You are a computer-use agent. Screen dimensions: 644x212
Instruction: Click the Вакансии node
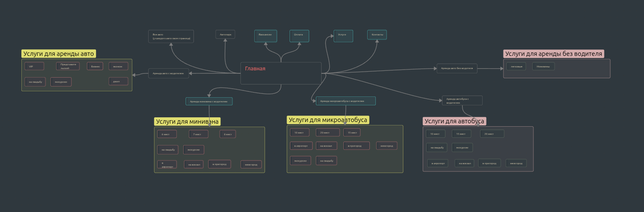266,36
